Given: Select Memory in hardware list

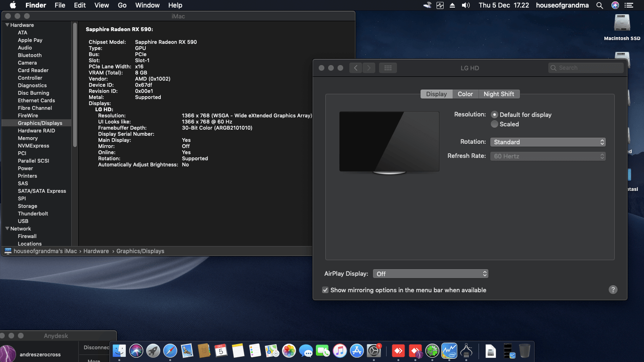Looking at the screenshot, I should click(28, 138).
